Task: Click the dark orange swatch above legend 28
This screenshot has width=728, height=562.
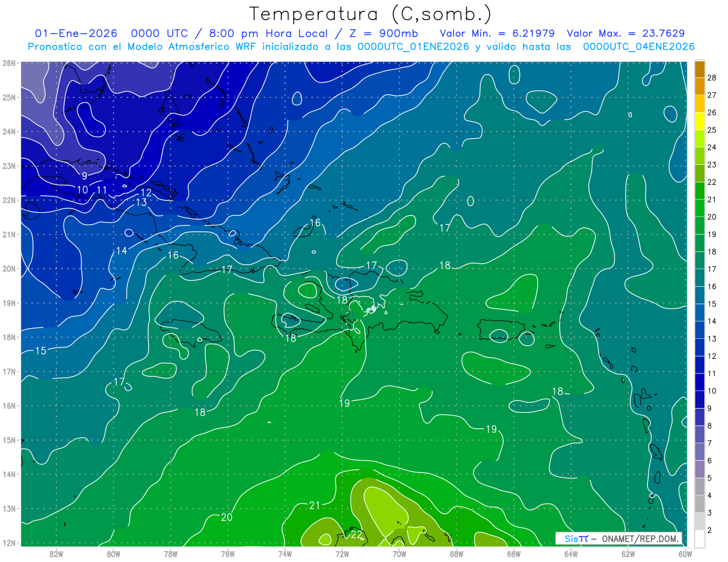Action: 700,69
